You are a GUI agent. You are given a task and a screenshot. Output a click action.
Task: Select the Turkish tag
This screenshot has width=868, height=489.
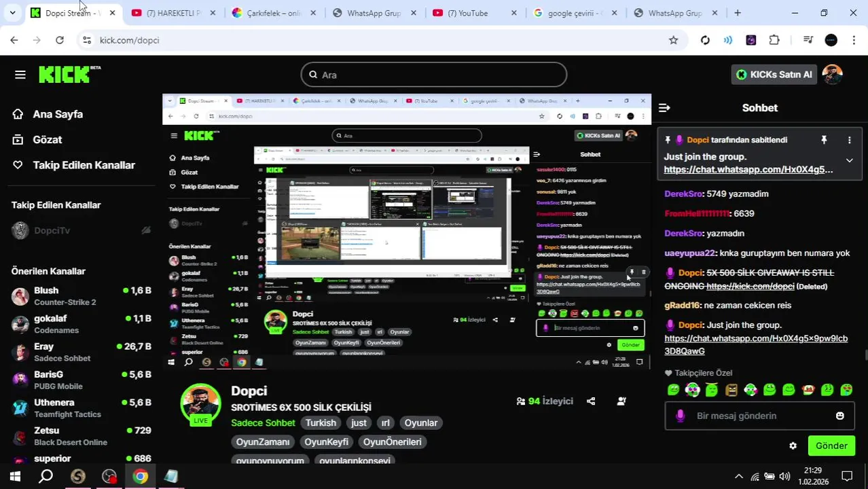321,422
